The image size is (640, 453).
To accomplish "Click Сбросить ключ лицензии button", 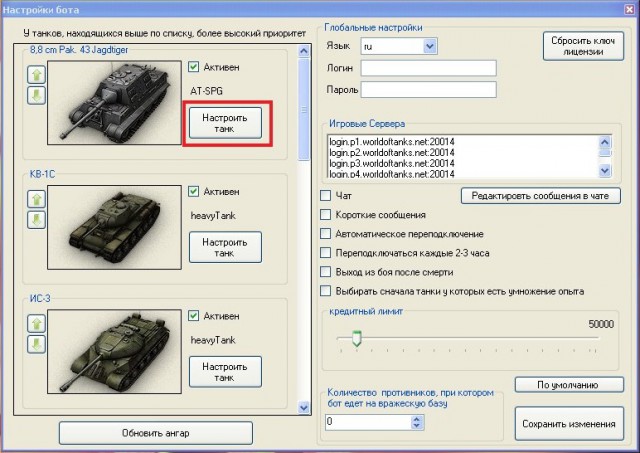I will [583, 46].
